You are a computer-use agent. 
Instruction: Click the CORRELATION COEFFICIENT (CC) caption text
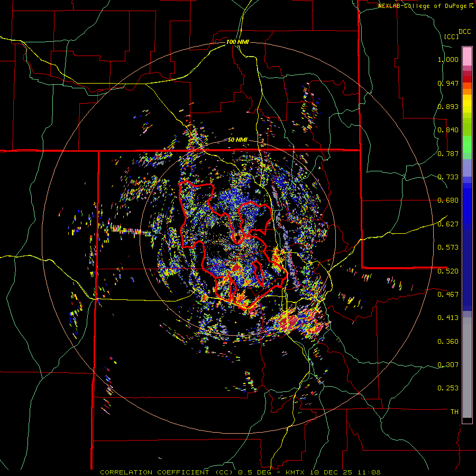tap(167, 472)
